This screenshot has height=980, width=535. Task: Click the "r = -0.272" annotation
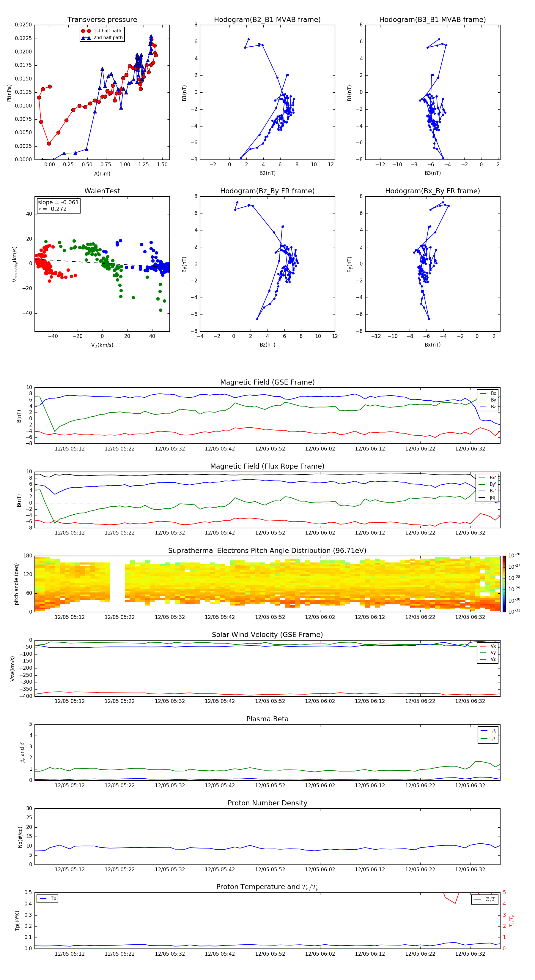click(53, 209)
